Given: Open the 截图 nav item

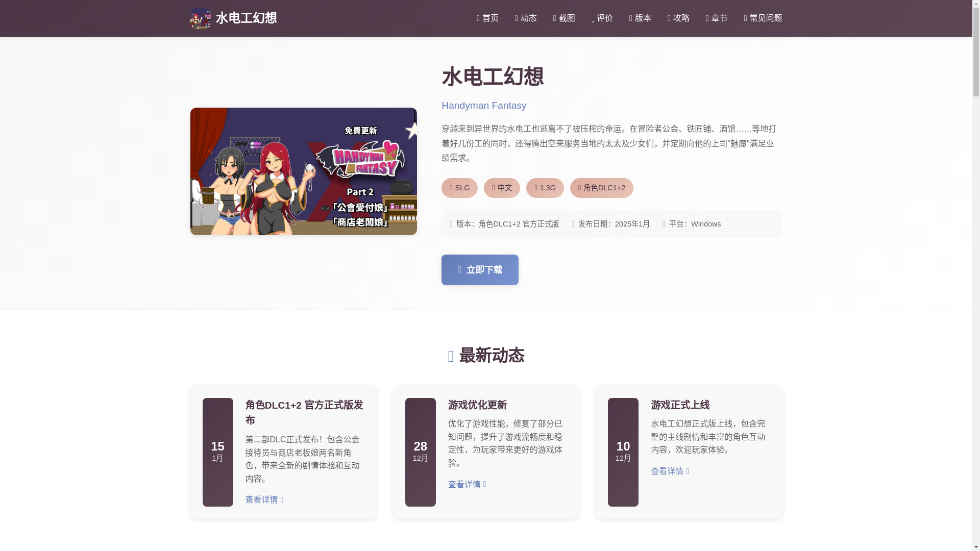Looking at the screenshot, I should coord(564,18).
